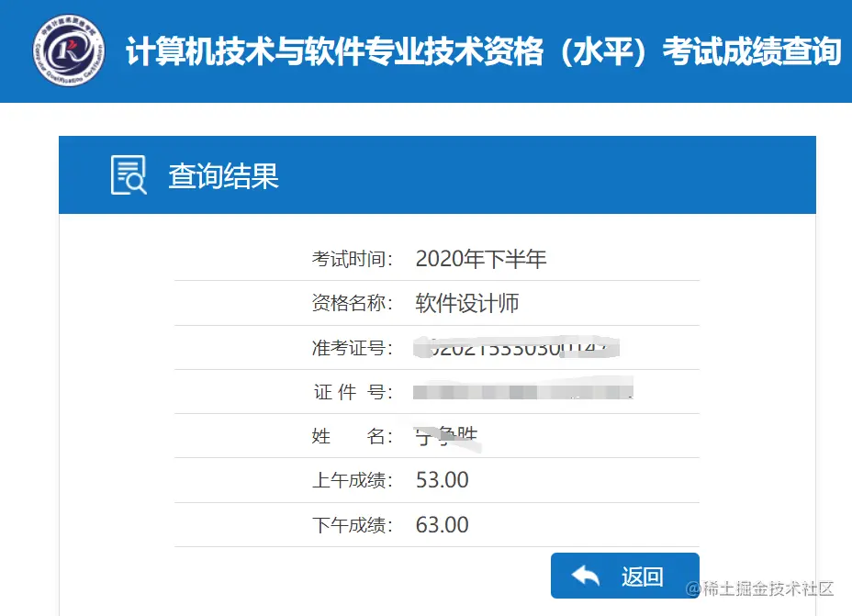Click the document lines symbol in the header icon
The height and width of the screenshot is (616, 852).
[127, 167]
